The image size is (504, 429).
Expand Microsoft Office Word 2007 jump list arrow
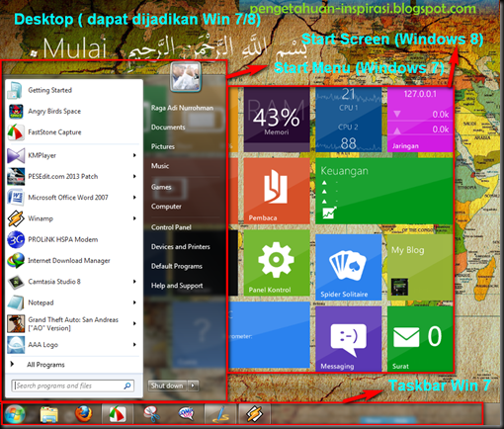click(x=134, y=198)
